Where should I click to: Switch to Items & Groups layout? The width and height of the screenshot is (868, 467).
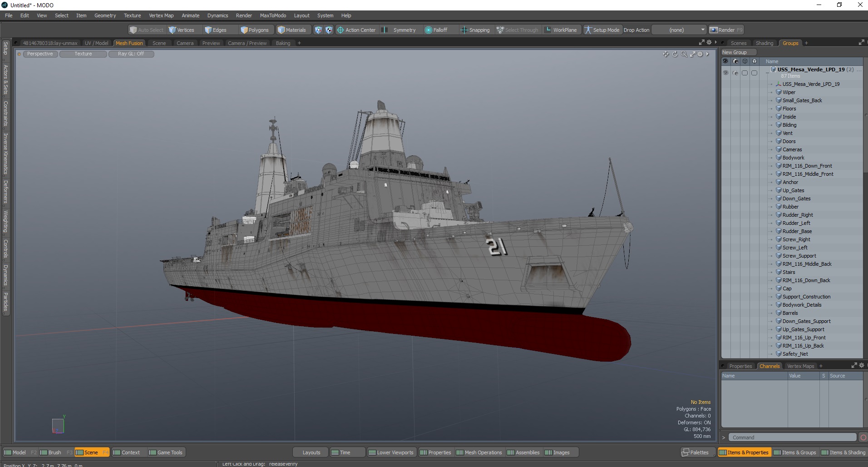(x=795, y=452)
